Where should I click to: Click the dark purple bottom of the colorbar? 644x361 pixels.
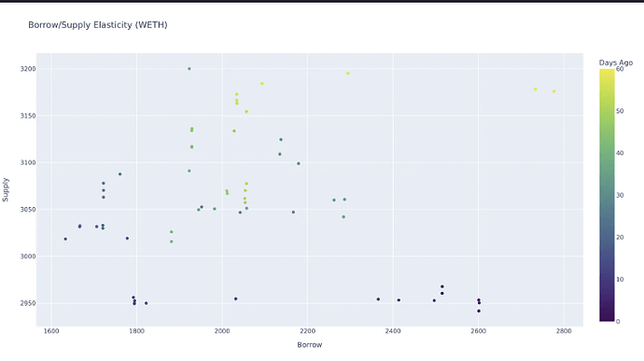click(607, 317)
